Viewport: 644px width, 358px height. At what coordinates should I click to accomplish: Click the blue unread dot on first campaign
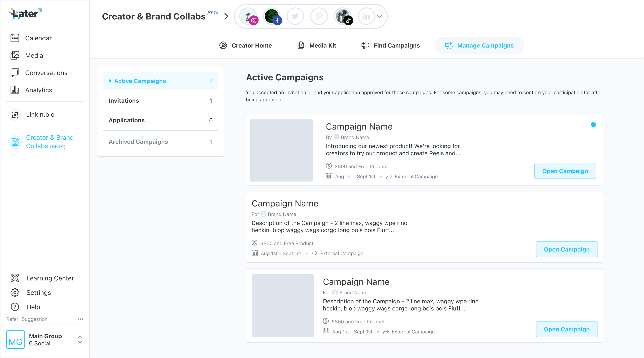coord(593,125)
